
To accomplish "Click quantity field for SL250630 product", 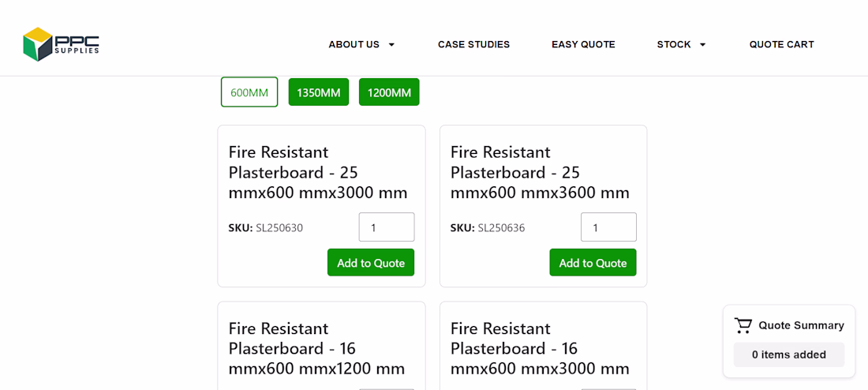I will [386, 227].
